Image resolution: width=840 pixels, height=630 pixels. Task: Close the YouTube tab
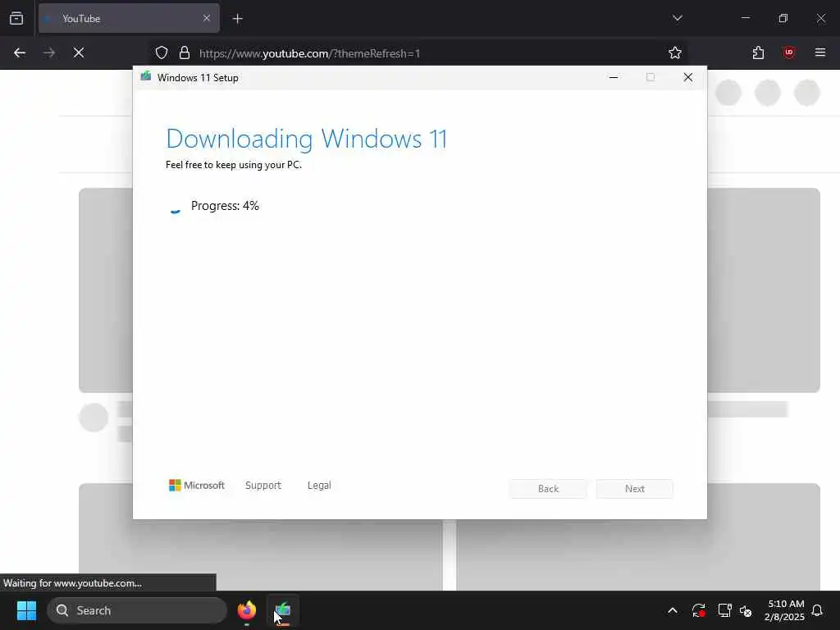[x=207, y=19]
